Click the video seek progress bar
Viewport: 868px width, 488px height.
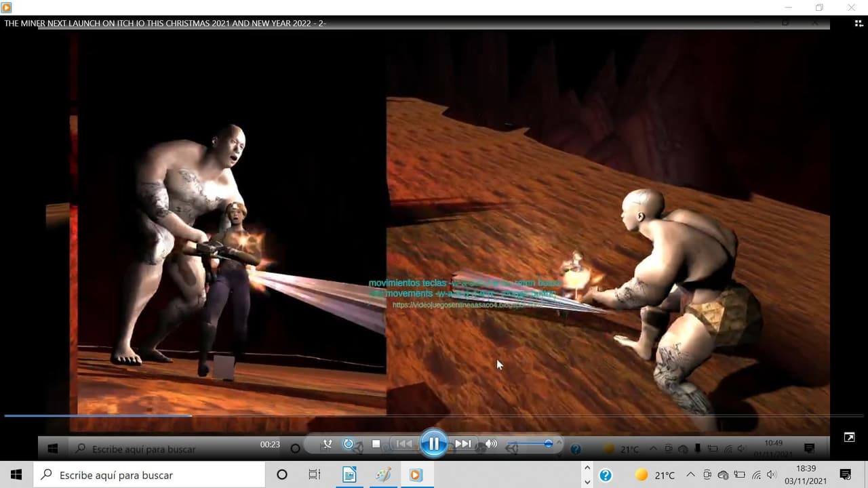[x=434, y=415]
